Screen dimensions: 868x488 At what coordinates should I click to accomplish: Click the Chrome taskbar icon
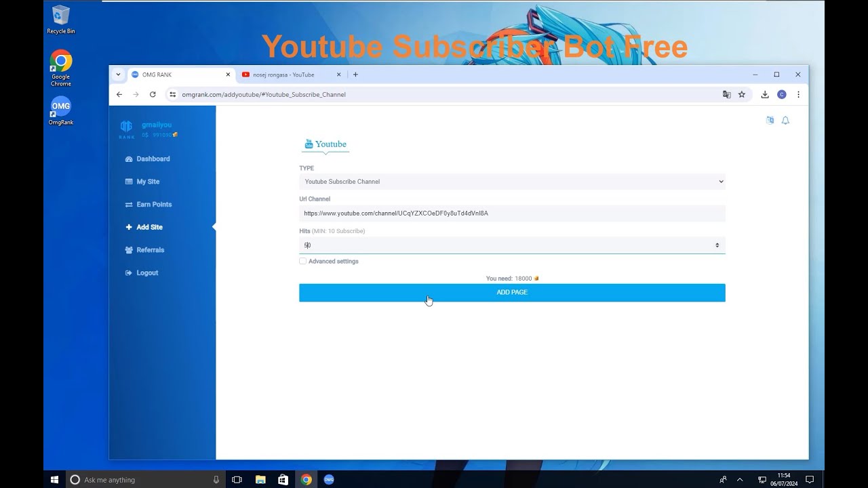307,480
